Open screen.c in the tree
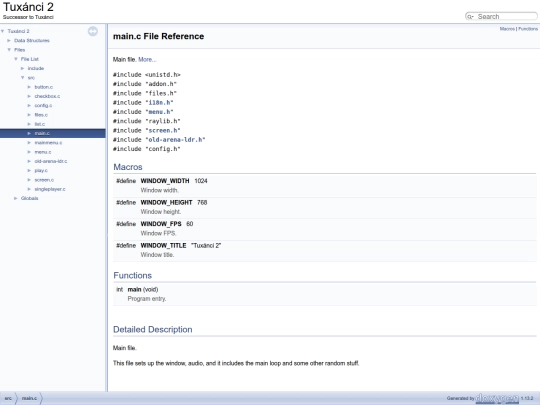 (x=44, y=180)
